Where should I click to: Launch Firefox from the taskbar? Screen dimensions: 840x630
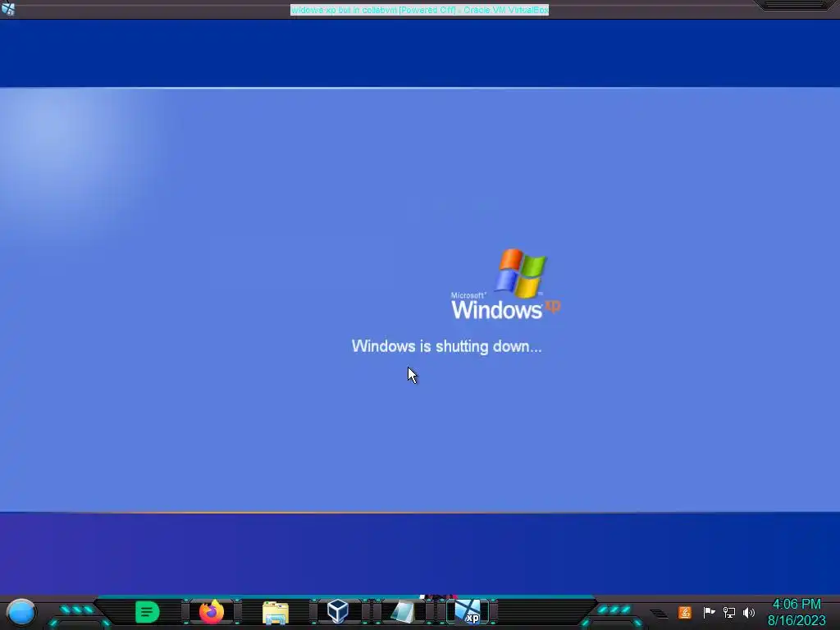pos(212,612)
